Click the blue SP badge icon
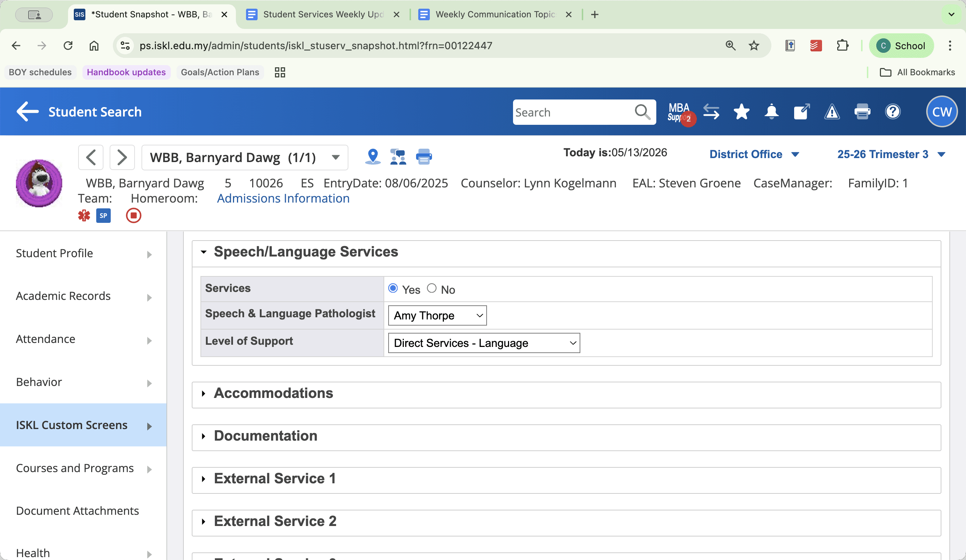966x560 pixels. [x=103, y=215]
